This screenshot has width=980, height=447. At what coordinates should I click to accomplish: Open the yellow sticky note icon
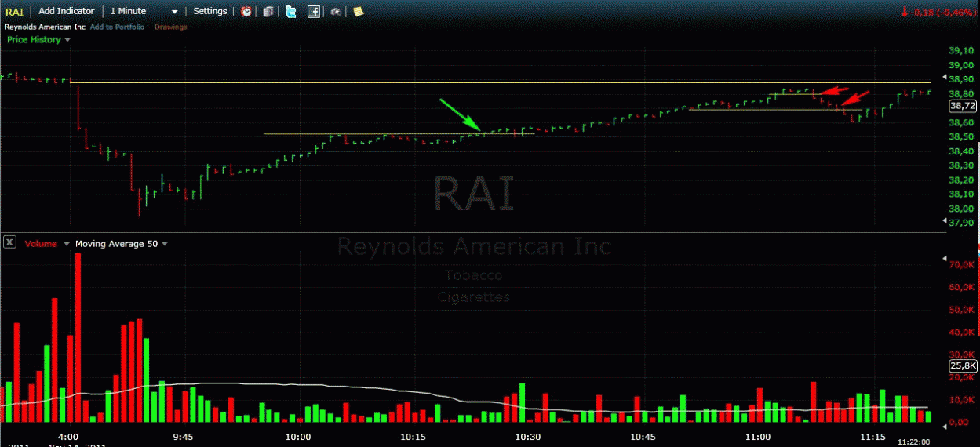[x=358, y=12]
